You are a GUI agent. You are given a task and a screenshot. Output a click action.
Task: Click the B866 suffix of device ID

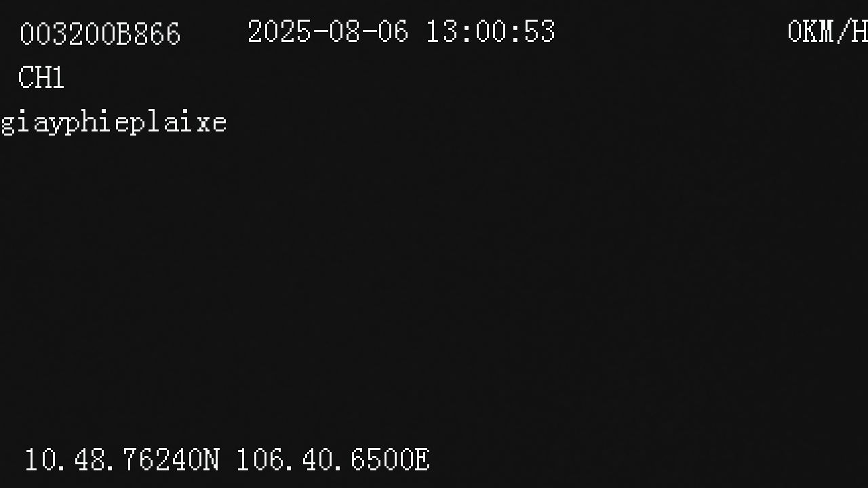[149, 34]
